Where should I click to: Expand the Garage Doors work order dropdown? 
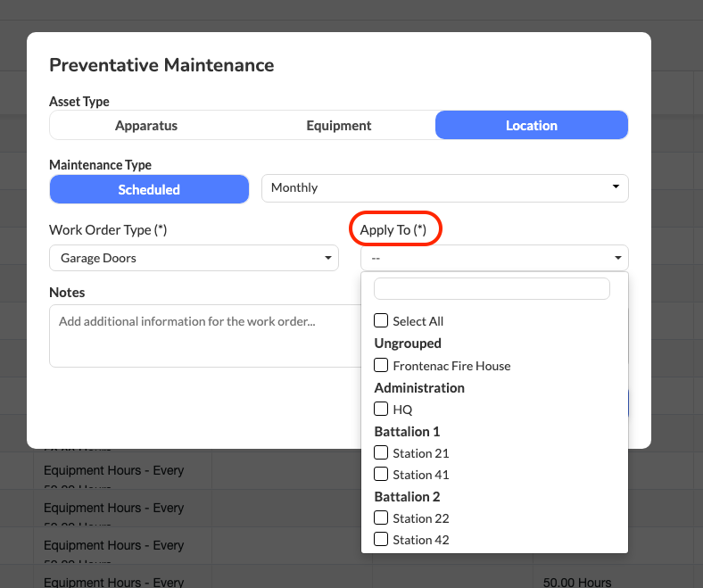[x=194, y=259]
